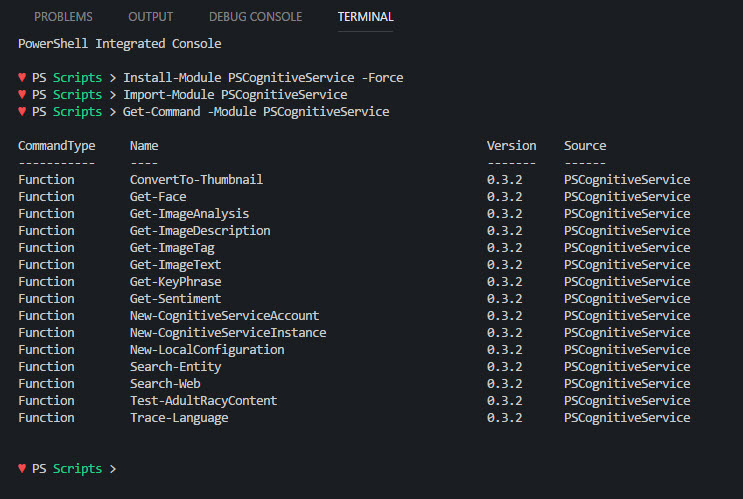Image resolution: width=743 pixels, height=499 pixels.
Task: Click the heart icon before the Install-Module prompt
Action: [22, 77]
